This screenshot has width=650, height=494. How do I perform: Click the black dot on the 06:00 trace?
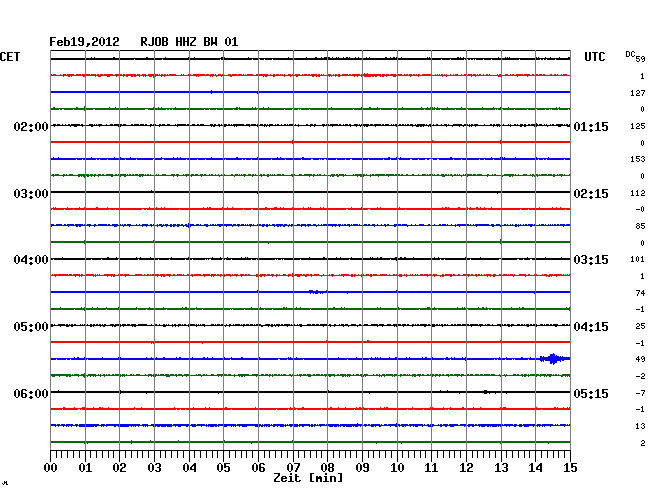point(485,392)
